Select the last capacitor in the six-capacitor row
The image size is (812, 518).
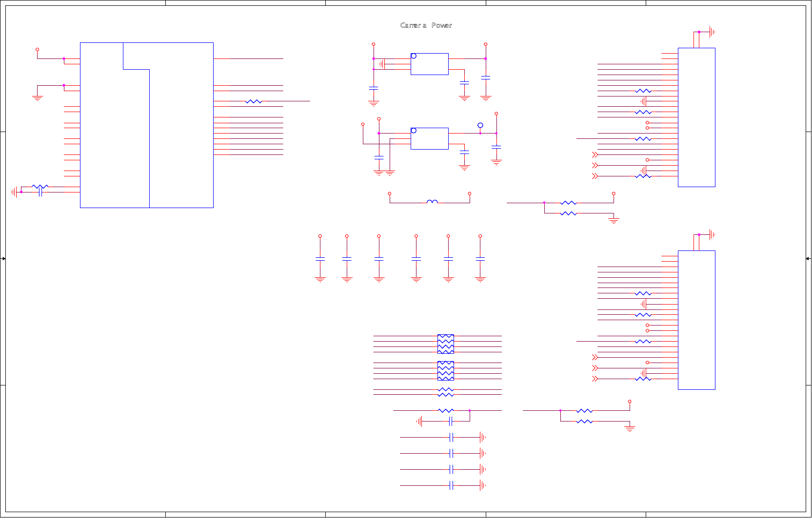click(x=480, y=259)
